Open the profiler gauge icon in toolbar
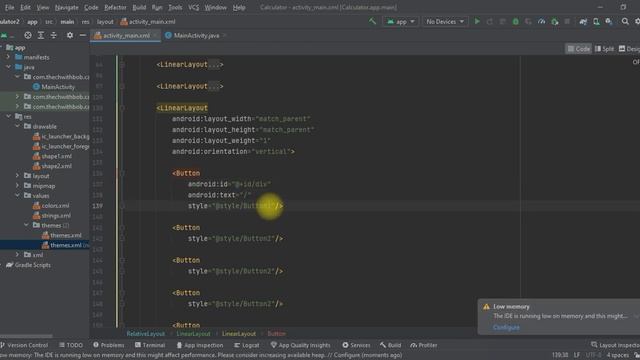The image size is (640, 360). point(542,21)
